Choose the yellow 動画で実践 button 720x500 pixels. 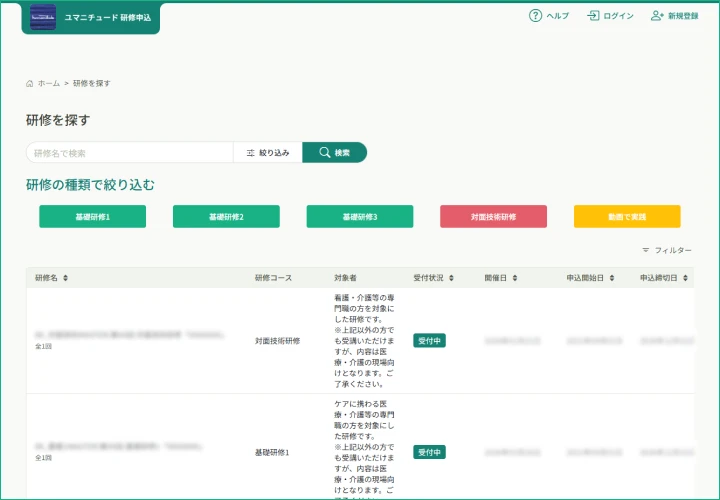[627, 217]
